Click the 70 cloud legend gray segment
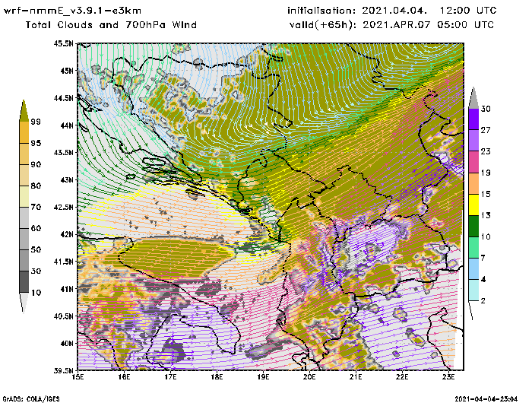Viewport: 532px width, 403px height. click(x=24, y=217)
